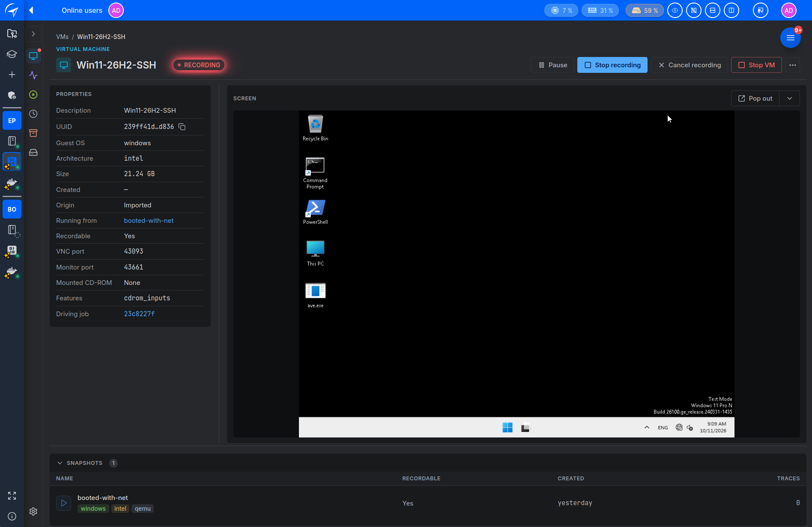The height and width of the screenshot is (527, 812).
Task: Toggle fullscreen with the expand arrows icon
Action: pyautogui.click(x=12, y=496)
